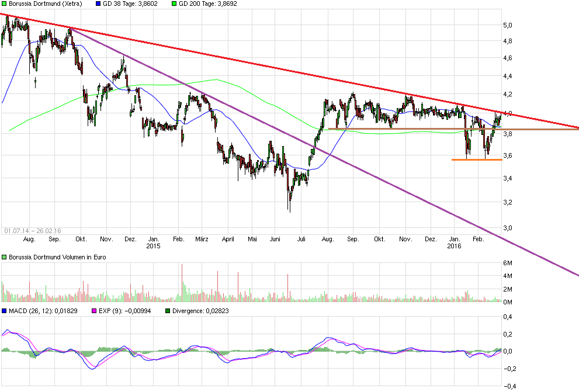
Task: Click the '5,0' price axis value
Action: click(x=507, y=25)
